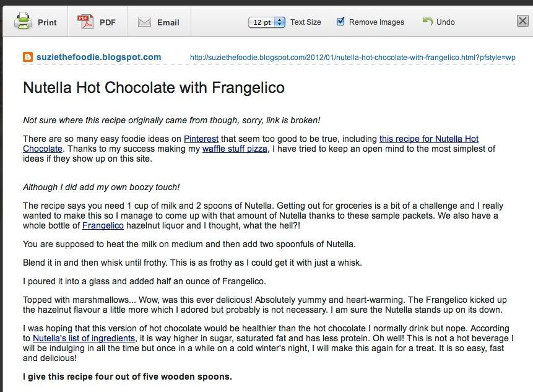Click the Email button label

[x=168, y=22]
